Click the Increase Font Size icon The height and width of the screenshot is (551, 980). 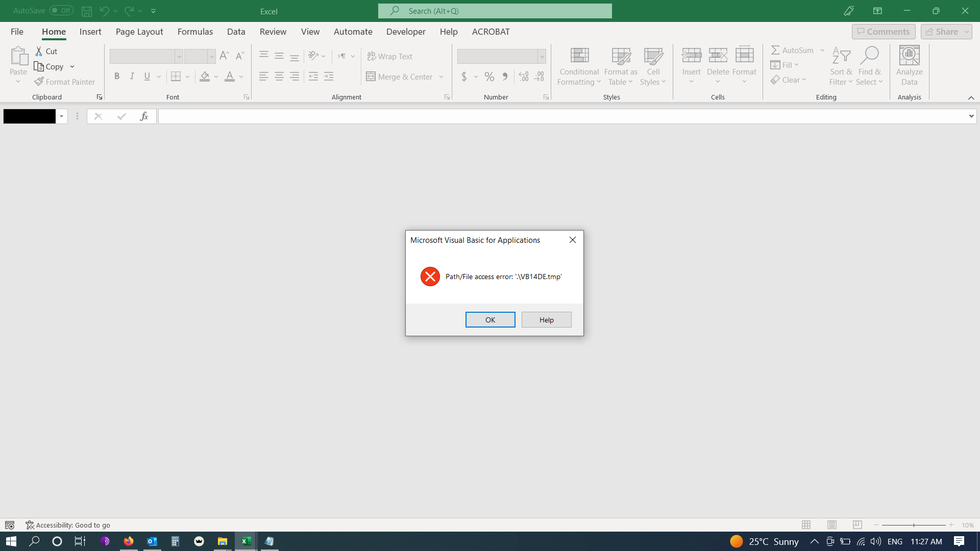point(224,56)
